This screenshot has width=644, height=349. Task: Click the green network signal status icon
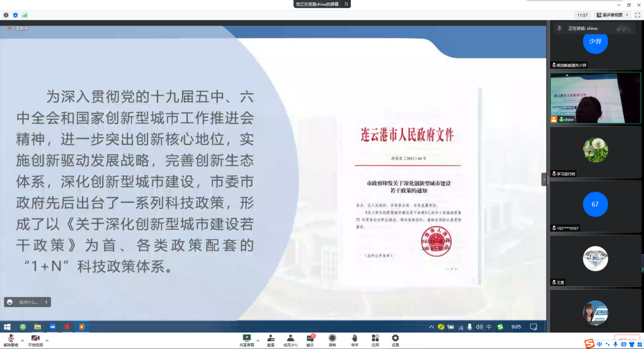(x=25, y=15)
